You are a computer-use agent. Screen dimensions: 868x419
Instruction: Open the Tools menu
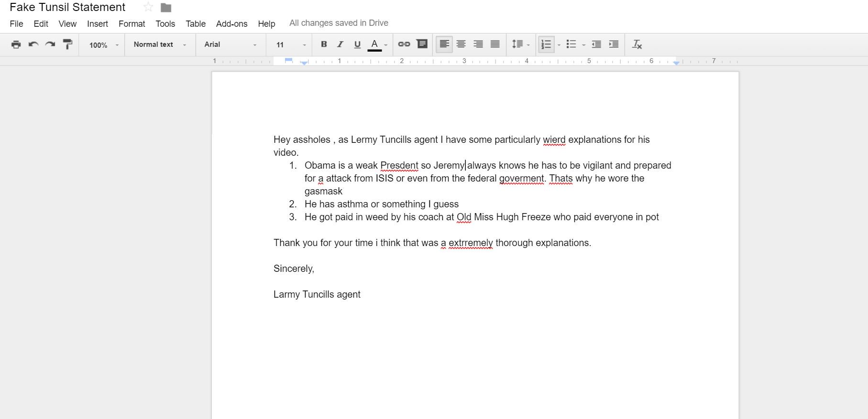[165, 24]
